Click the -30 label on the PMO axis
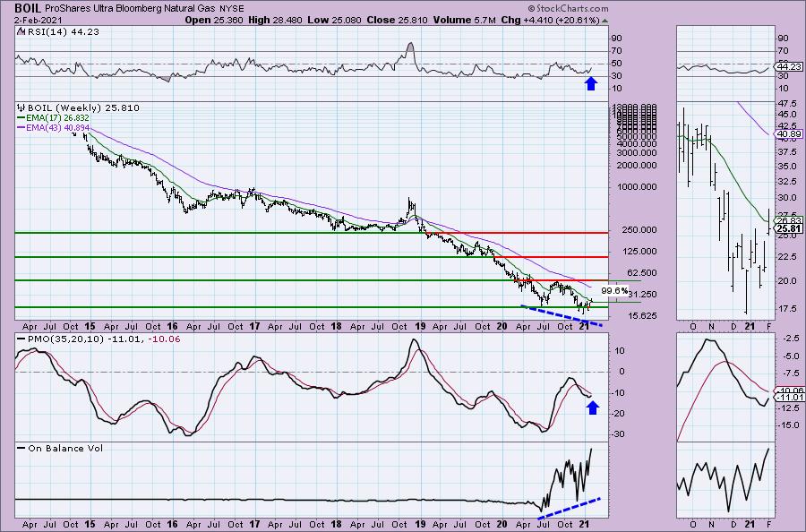 [617, 433]
